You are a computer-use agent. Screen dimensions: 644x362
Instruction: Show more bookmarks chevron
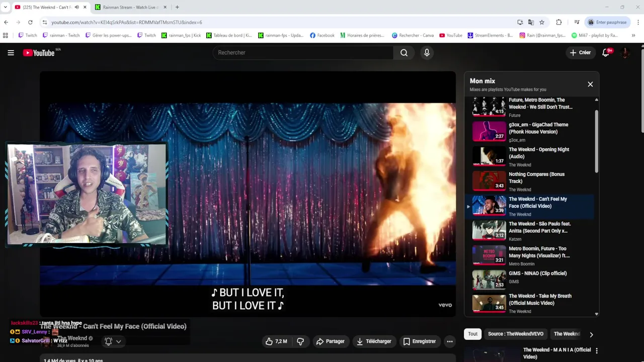pyautogui.click(x=633, y=35)
